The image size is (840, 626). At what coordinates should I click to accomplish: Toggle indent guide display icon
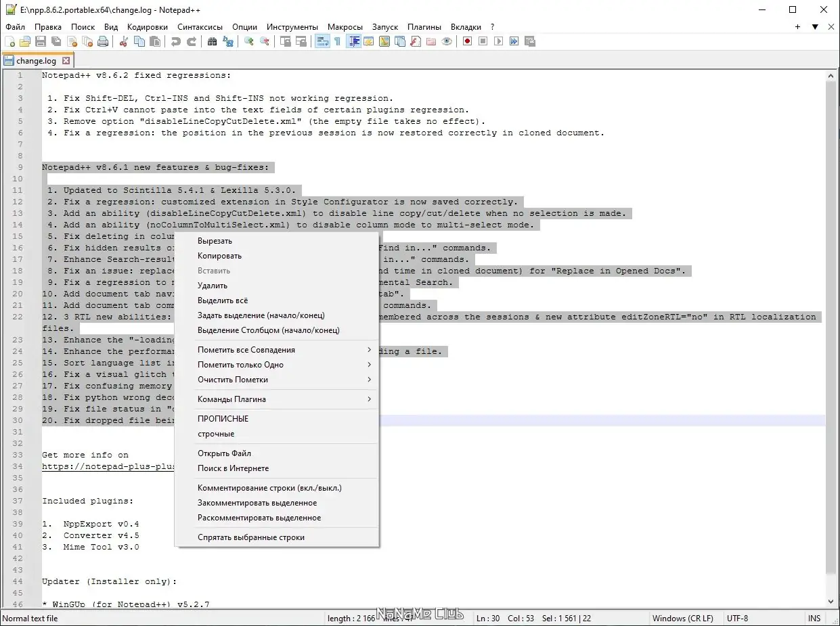354,41
